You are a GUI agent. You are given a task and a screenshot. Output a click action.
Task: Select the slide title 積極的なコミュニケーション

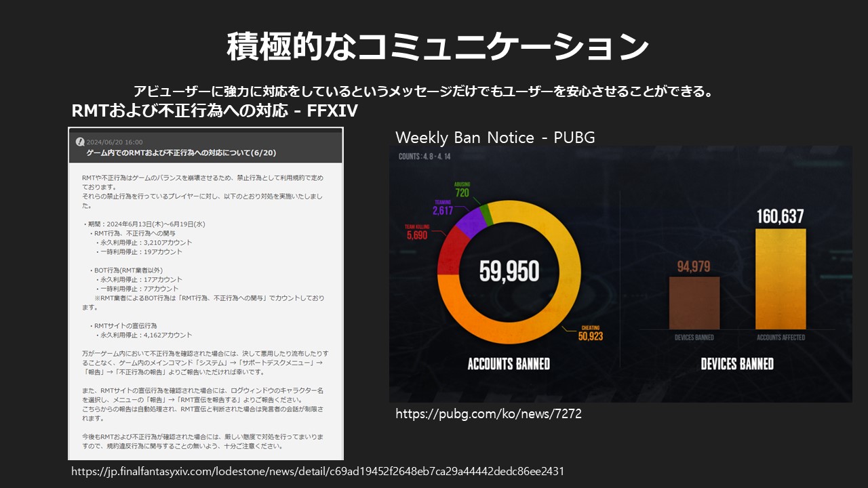437,47
